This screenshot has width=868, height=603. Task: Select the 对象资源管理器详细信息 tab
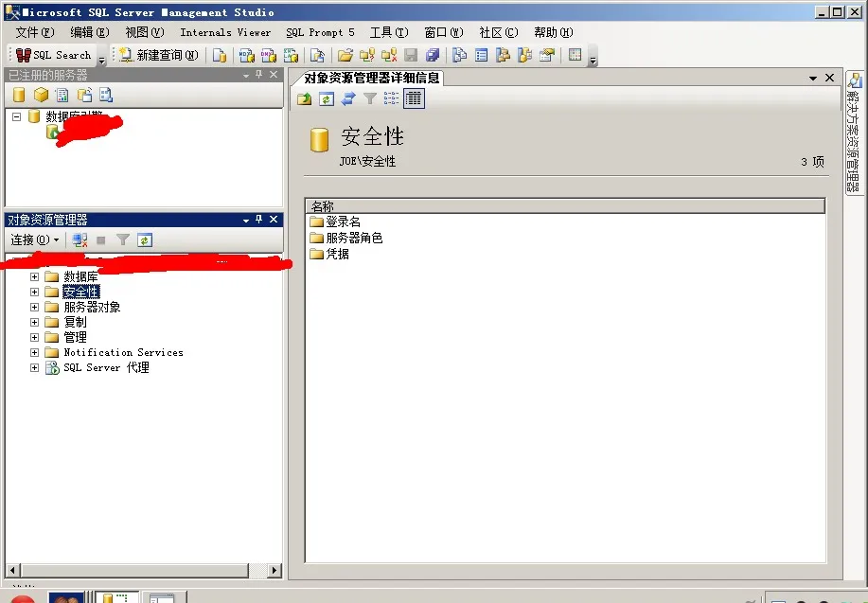(x=371, y=78)
